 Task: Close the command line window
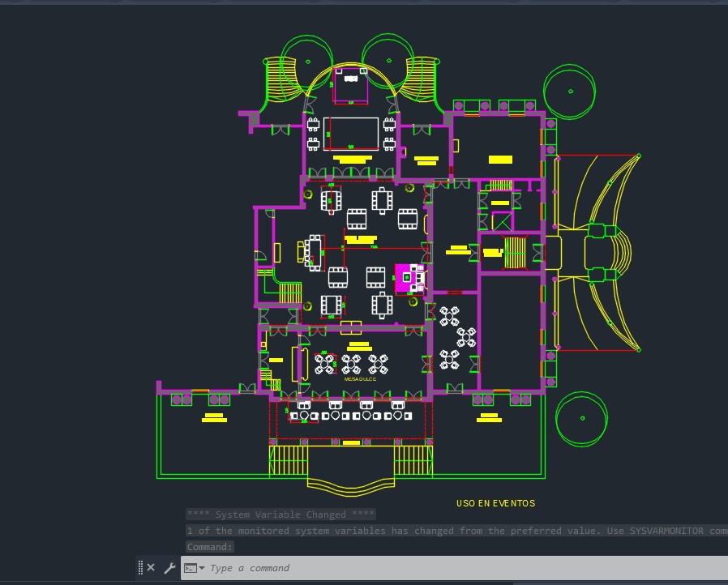point(151,568)
